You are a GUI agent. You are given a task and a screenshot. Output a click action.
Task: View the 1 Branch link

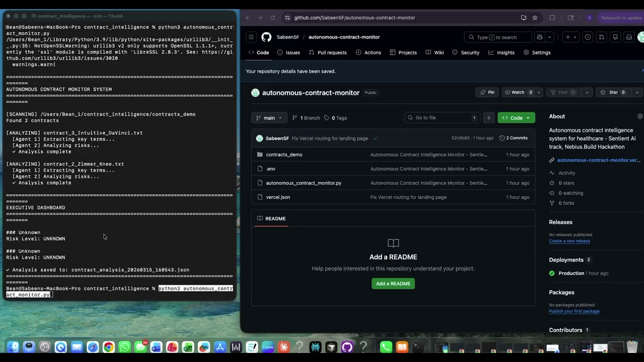[306, 118]
